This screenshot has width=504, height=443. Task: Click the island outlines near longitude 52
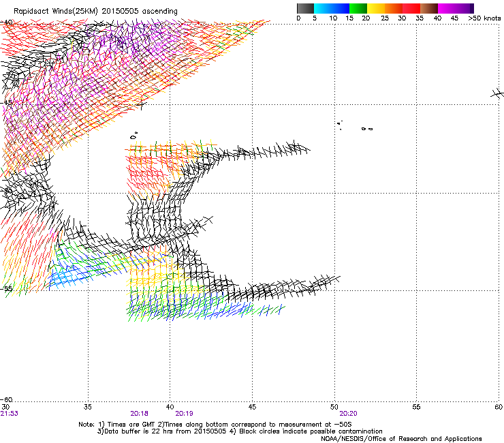pos(366,129)
